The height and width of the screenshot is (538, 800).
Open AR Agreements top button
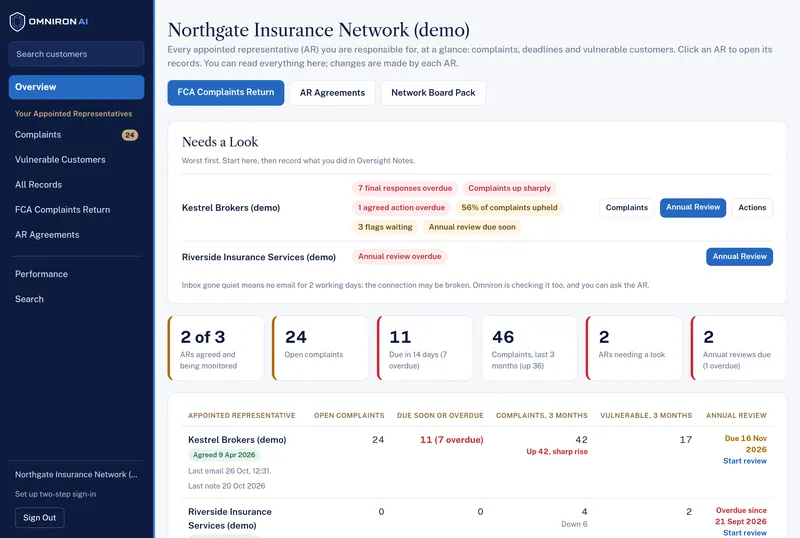(332, 93)
